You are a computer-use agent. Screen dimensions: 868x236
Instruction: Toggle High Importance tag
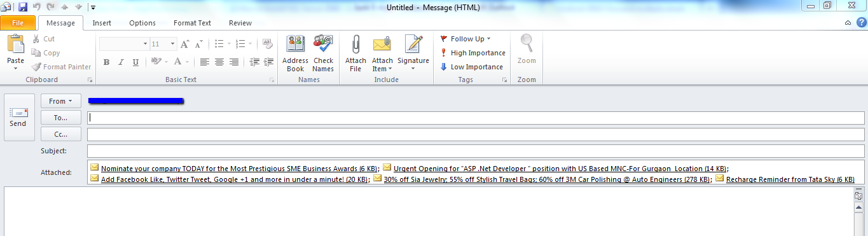(x=472, y=53)
